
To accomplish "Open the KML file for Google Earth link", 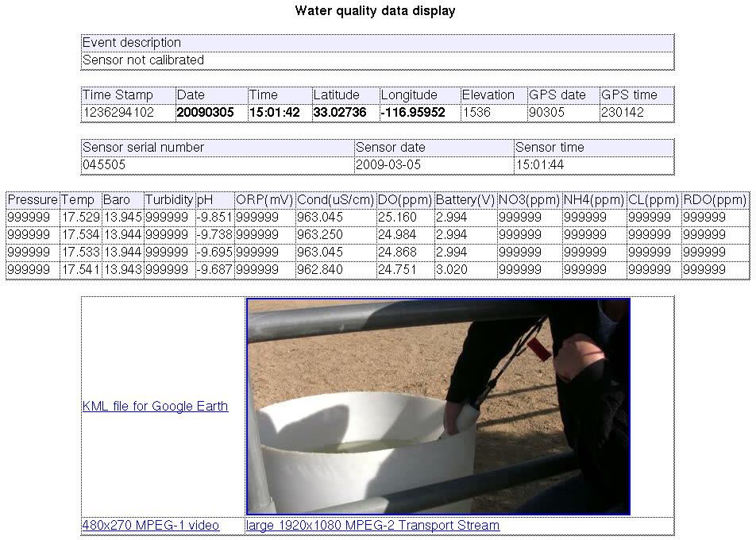I will 155,407.
